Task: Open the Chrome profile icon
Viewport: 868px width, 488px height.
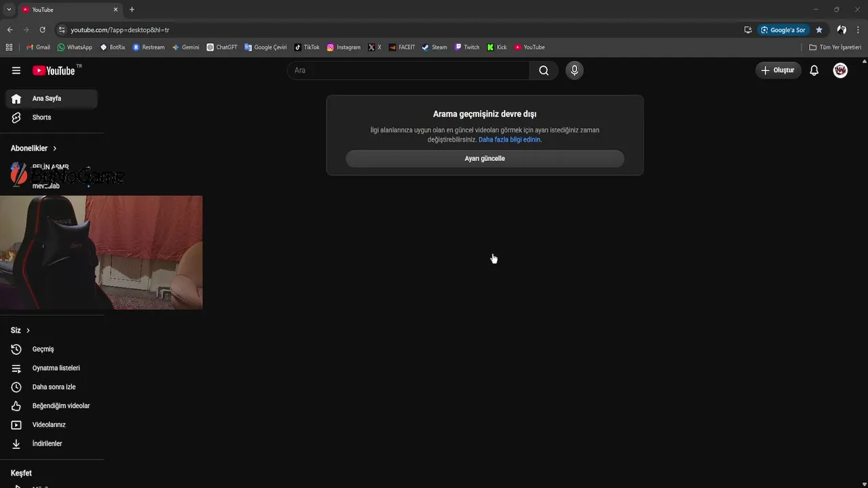Action: coord(842,30)
